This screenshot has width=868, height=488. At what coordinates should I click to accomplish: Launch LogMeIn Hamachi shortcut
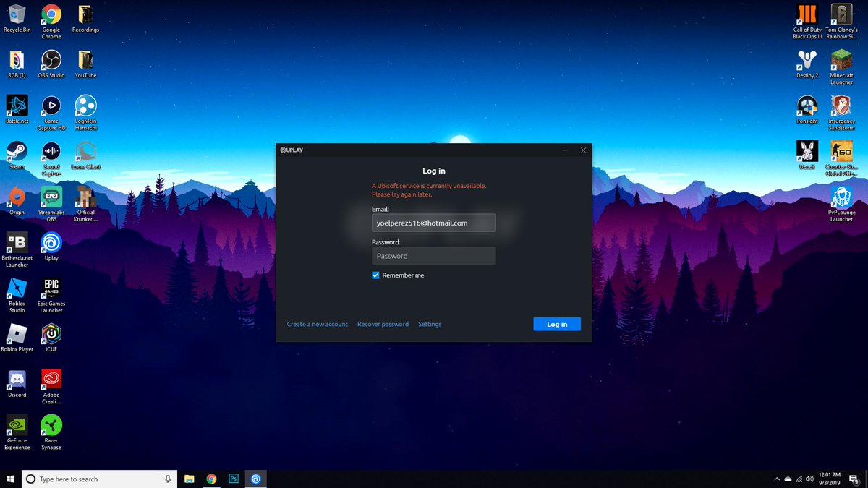click(x=85, y=113)
